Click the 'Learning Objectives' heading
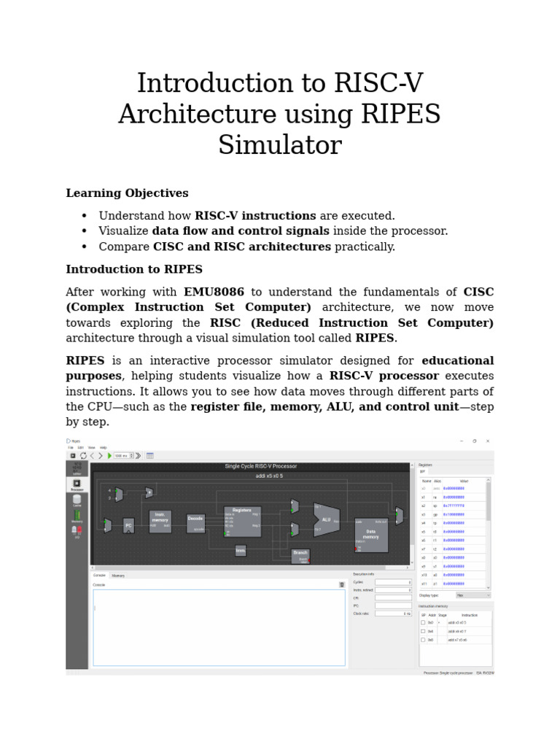 (x=127, y=193)
